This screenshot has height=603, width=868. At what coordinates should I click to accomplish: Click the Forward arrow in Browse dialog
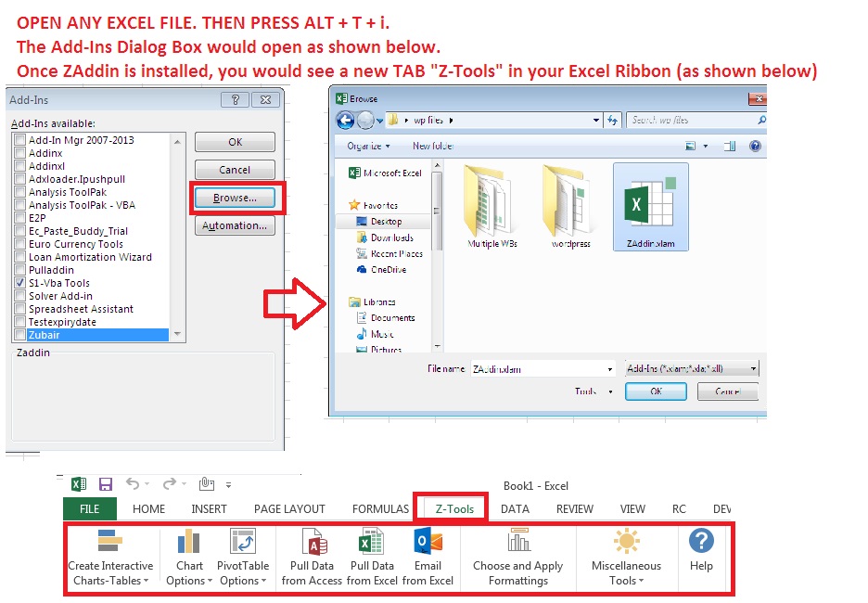point(364,120)
